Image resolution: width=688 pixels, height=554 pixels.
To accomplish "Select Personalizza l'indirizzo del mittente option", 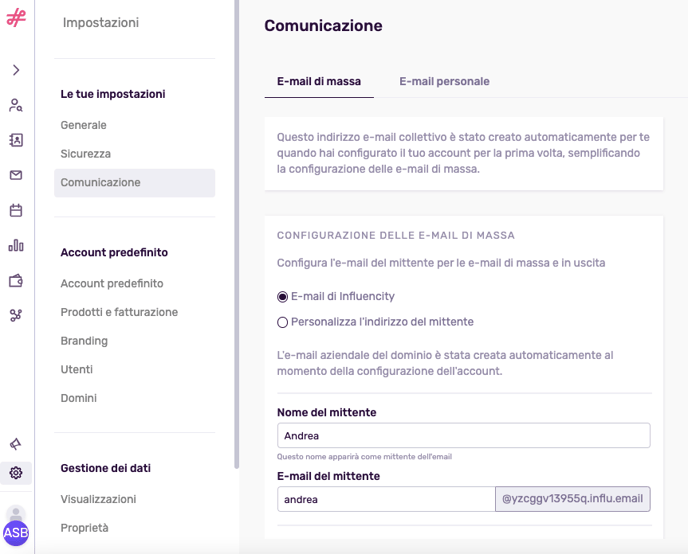I will [283, 322].
